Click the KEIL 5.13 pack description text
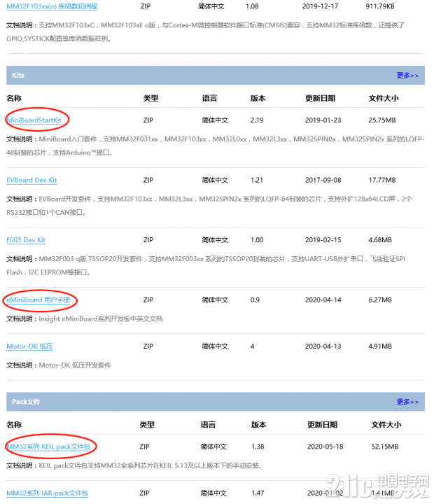The height and width of the screenshot is (504, 434). click(150, 465)
